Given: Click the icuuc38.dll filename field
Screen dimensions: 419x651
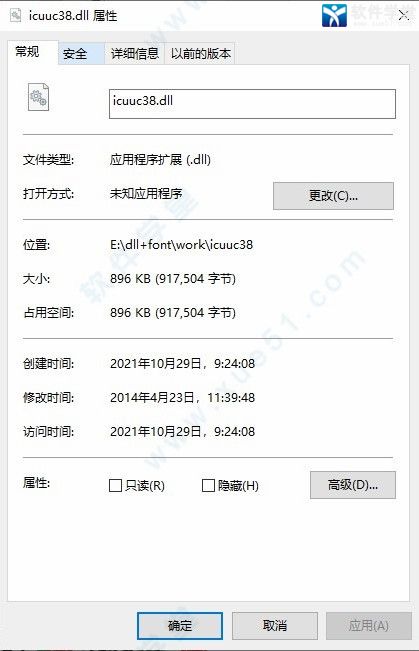Looking at the screenshot, I should click(252, 104).
